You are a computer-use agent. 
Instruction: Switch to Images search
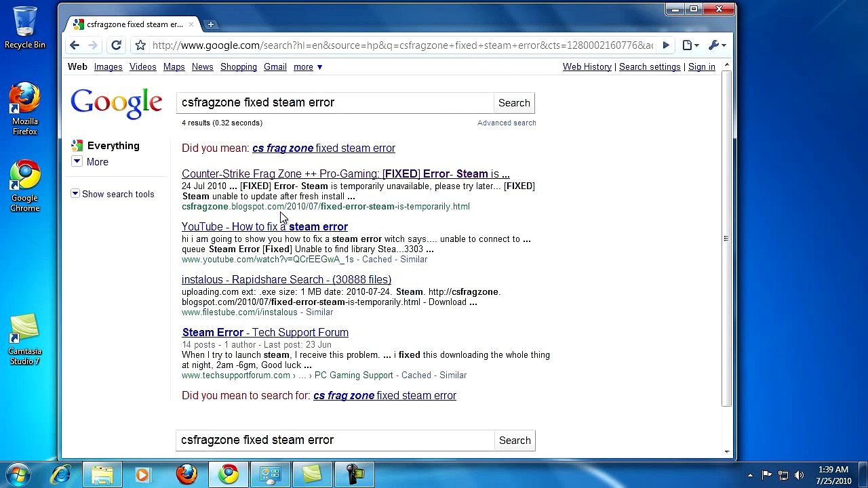pos(108,67)
